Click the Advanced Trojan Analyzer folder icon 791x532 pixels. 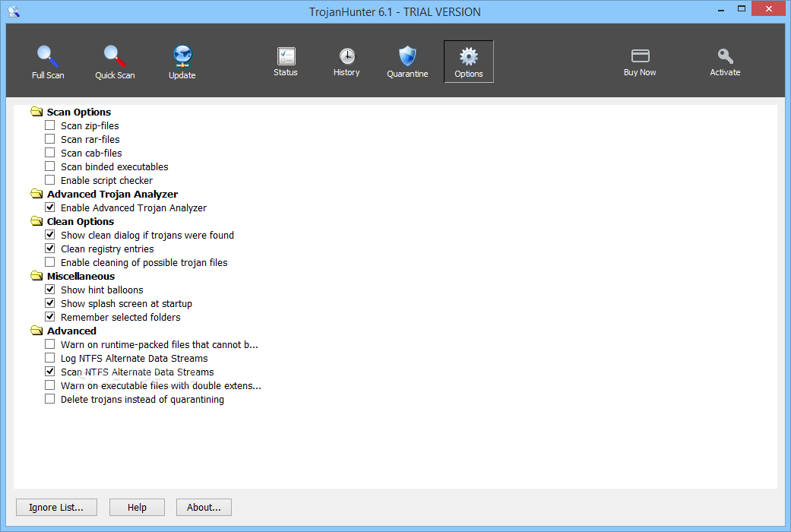tap(36, 194)
